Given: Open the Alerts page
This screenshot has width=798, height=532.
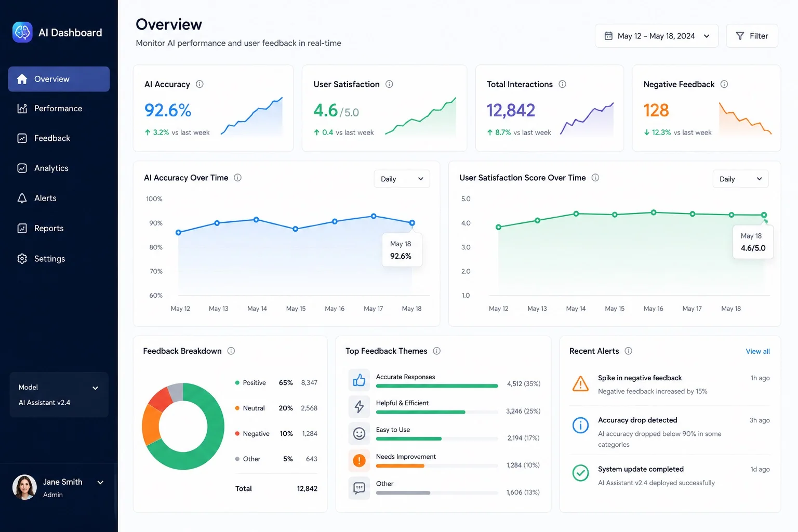Looking at the screenshot, I should point(59,198).
